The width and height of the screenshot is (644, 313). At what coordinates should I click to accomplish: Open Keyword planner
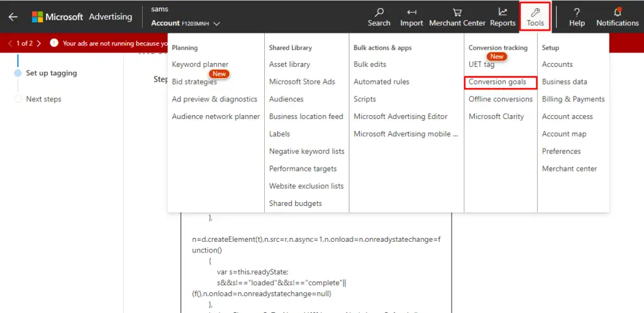200,64
